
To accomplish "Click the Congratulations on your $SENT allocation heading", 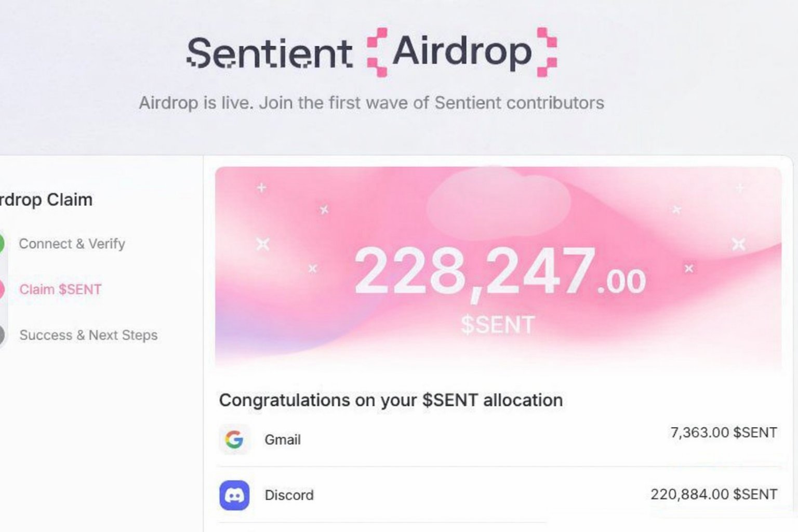I will pyautogui.click(x=391, y=400).
